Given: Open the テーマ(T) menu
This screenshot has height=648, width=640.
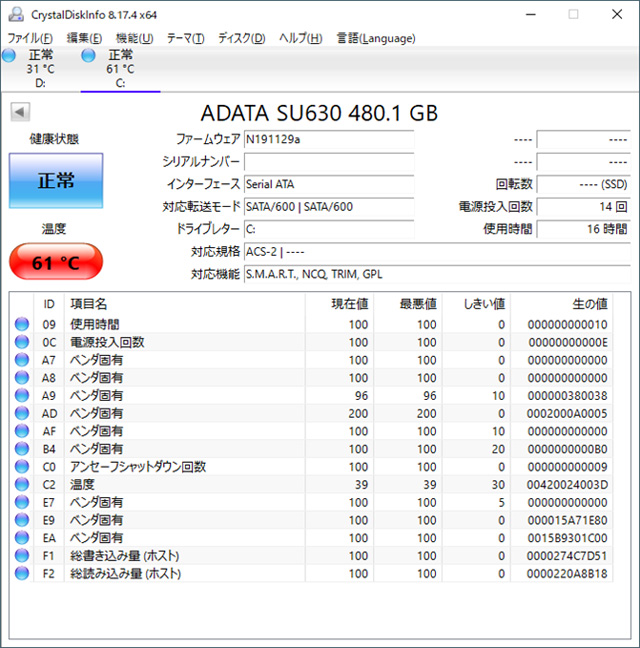Looking at the screenshot, I should pos(186,38).
